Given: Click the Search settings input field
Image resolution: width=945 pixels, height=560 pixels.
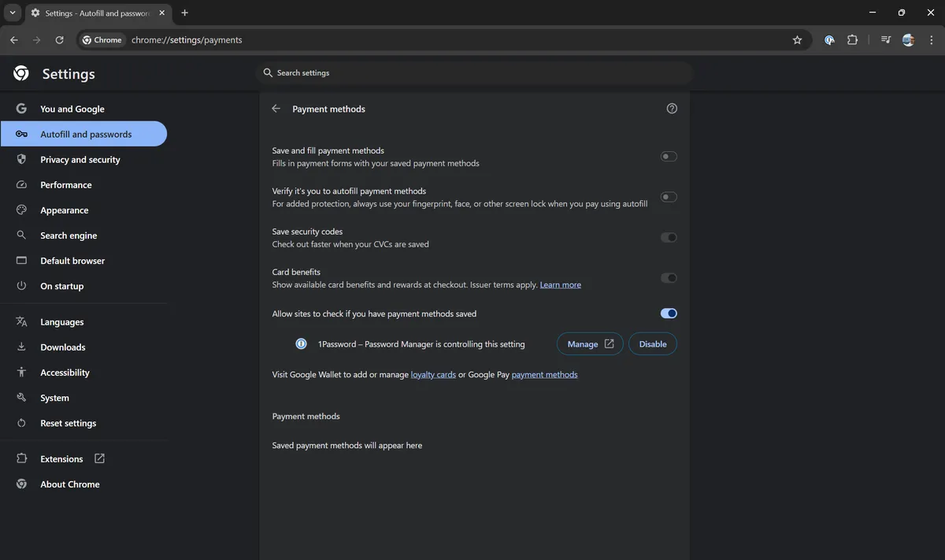Looking at the screenshot, I should (x=472, y=73).
